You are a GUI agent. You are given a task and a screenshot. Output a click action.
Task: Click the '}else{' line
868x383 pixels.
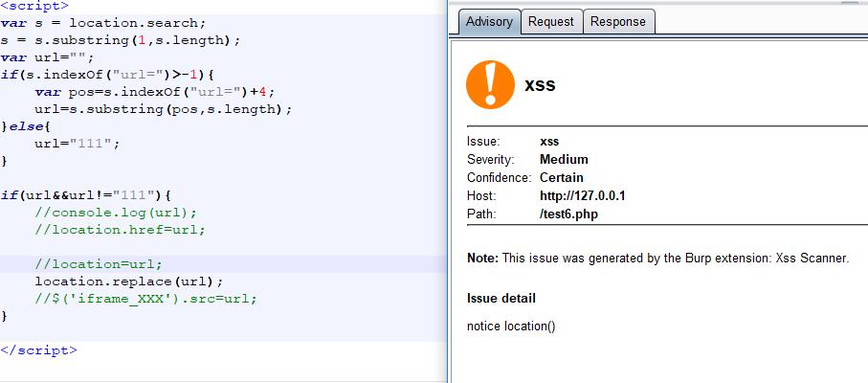[26, 126]
